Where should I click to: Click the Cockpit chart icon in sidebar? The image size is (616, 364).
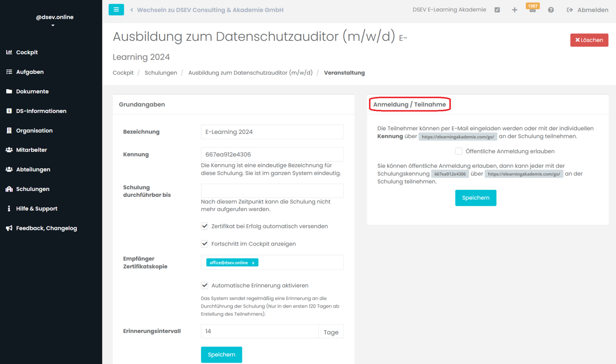tap(9, 52)
